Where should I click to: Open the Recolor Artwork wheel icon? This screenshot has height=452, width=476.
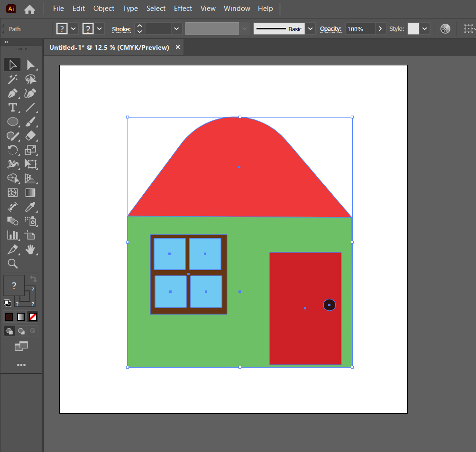click(x=445, y=29)
